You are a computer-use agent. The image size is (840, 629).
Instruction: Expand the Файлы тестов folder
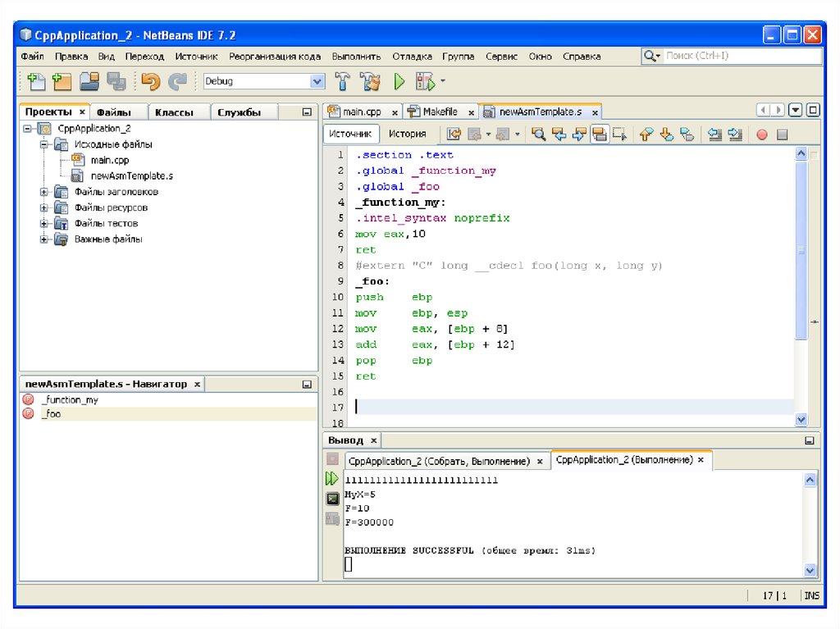(44, 223)
